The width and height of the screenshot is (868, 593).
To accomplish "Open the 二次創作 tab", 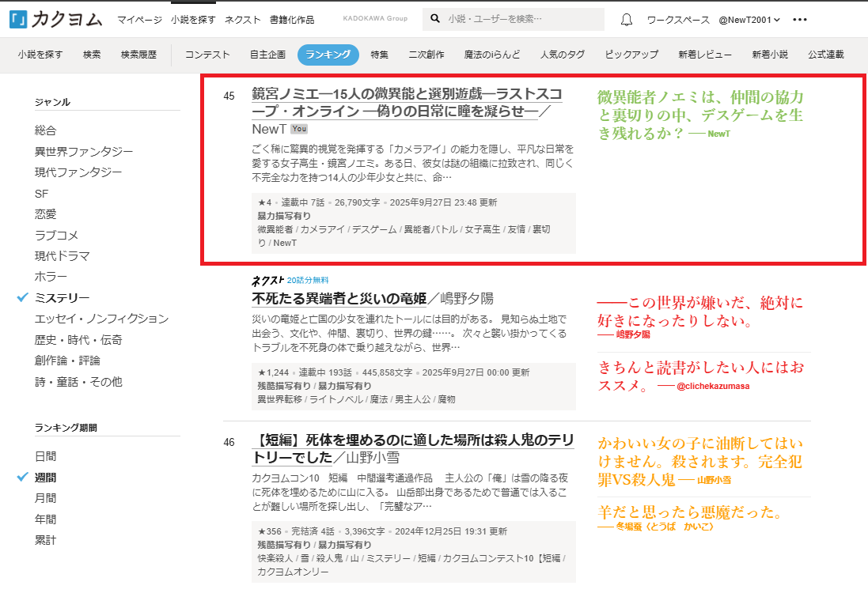I will tap(426, 55).
